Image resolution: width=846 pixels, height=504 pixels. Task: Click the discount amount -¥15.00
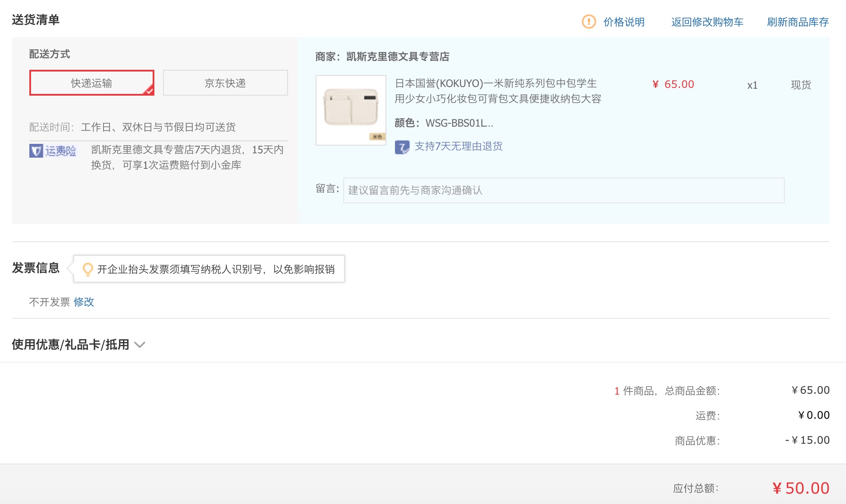pos(807,440)
